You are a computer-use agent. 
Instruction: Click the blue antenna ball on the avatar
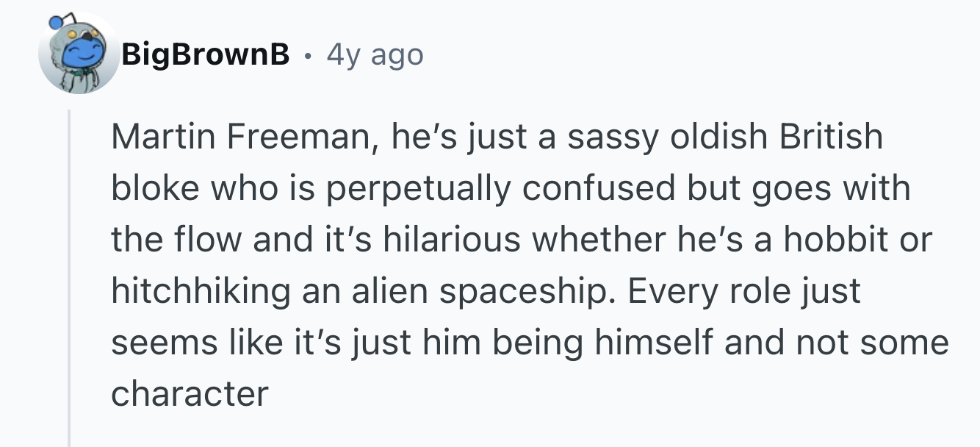pos(57,23)
